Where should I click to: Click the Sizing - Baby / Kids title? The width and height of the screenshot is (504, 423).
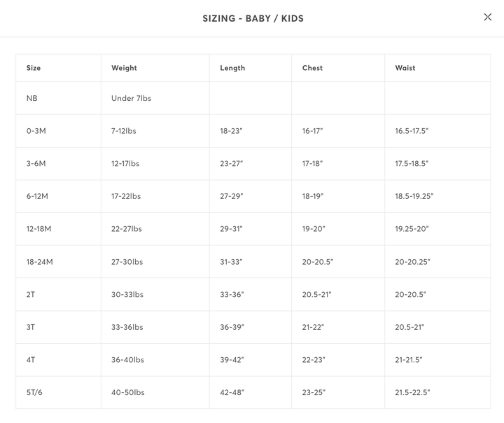253,18
